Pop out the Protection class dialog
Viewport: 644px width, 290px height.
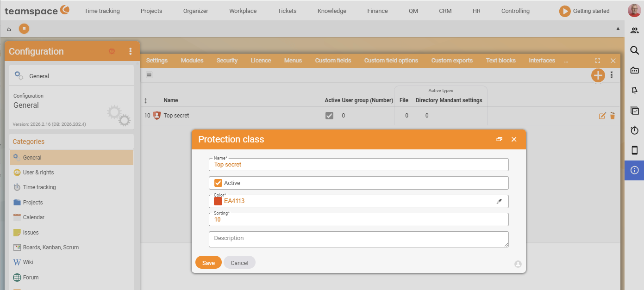point(499,139)
